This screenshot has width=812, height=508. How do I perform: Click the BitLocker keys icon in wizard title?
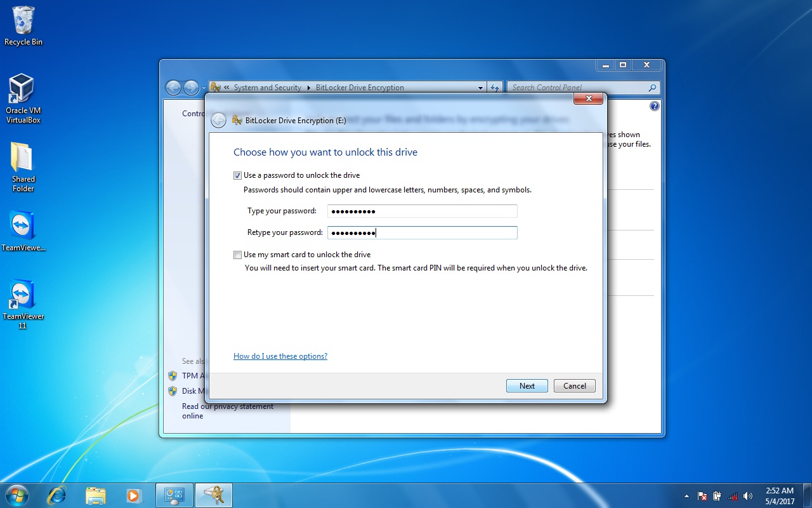pos(237,120)
